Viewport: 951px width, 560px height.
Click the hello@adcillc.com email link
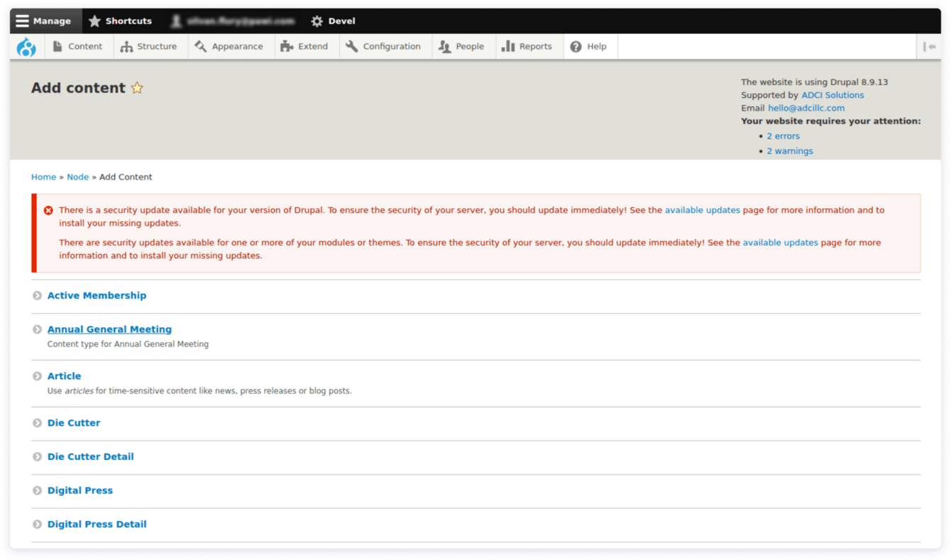806,108
